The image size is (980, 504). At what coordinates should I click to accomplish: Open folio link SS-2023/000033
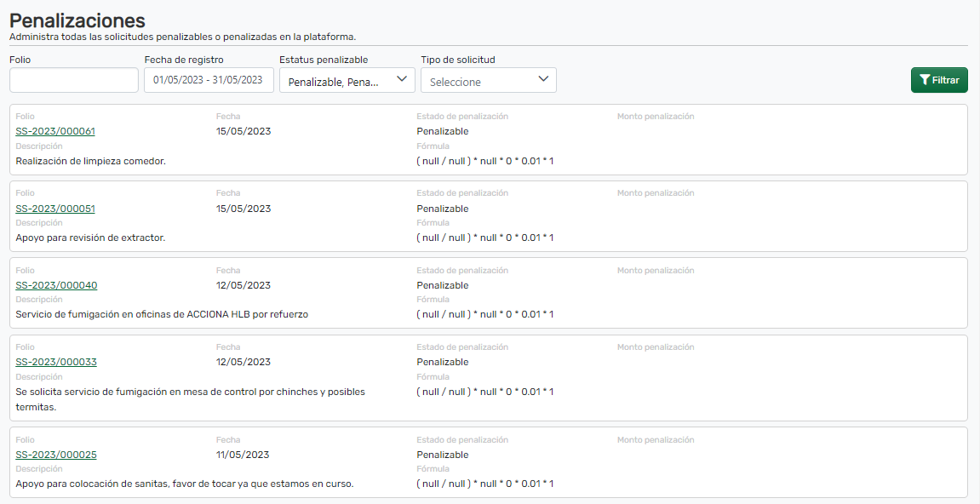tap(56, 362)
